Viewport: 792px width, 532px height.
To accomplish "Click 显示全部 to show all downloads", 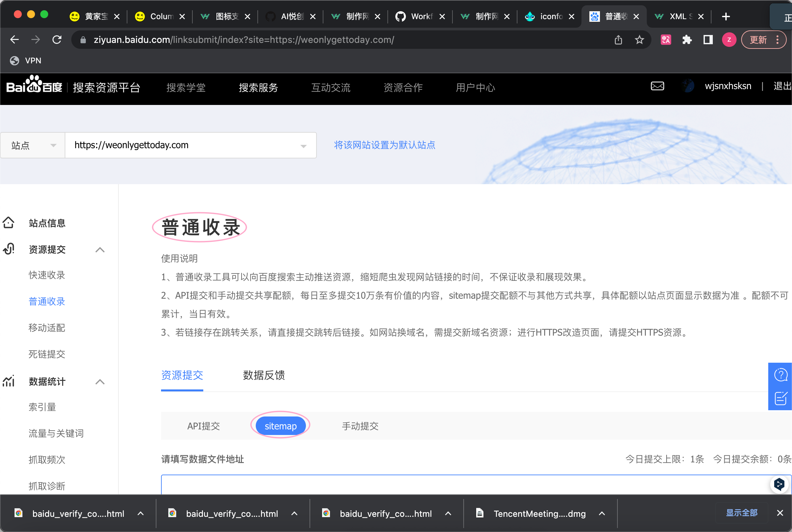I will 742,513.
